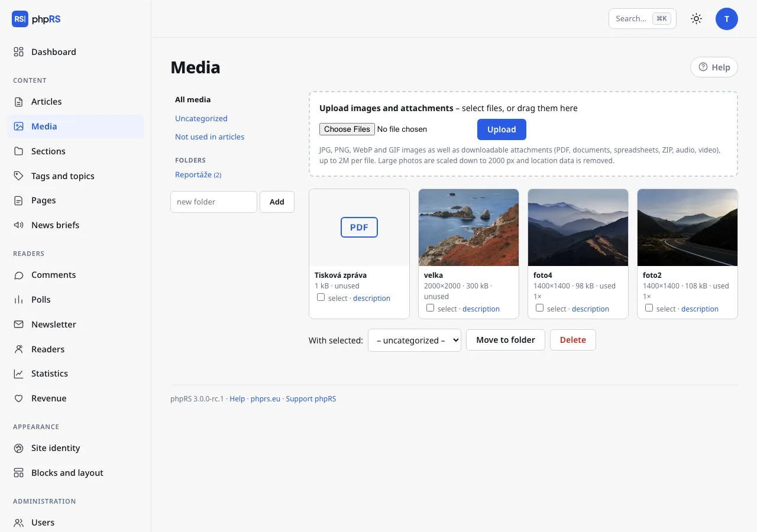Open footer Help link
The height and width of the screenshot is (532, 757).
pyautogui.click(x=237, y=399)
